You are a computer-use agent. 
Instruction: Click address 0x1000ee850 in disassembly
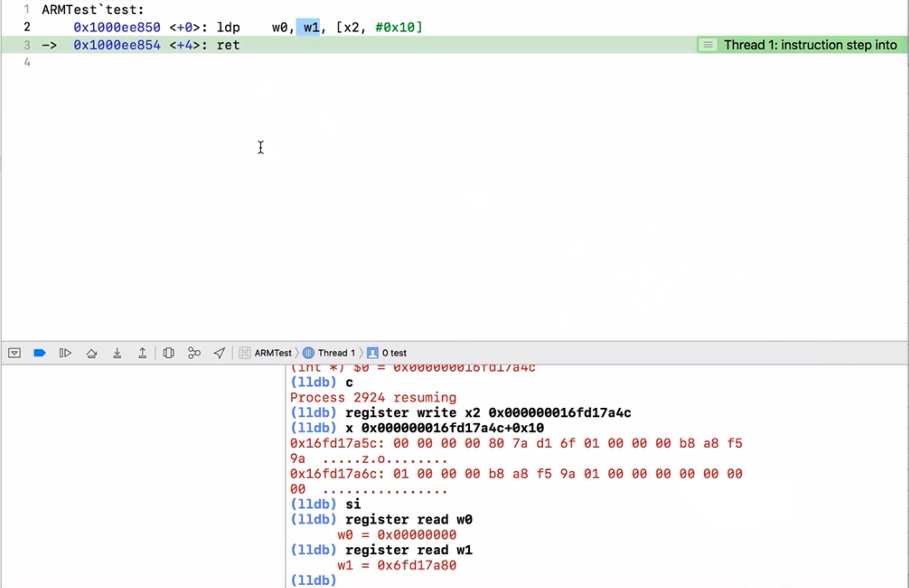click(117, 28)
